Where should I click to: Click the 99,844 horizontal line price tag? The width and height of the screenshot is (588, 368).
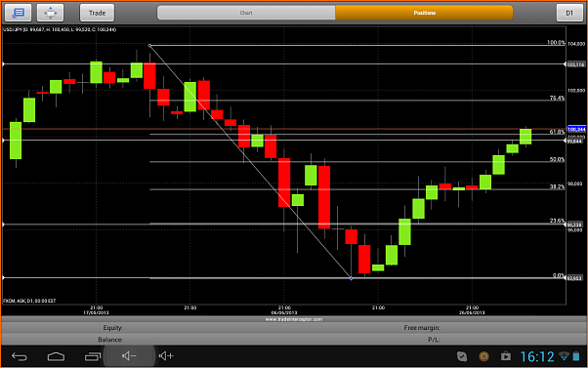[575, 142]
